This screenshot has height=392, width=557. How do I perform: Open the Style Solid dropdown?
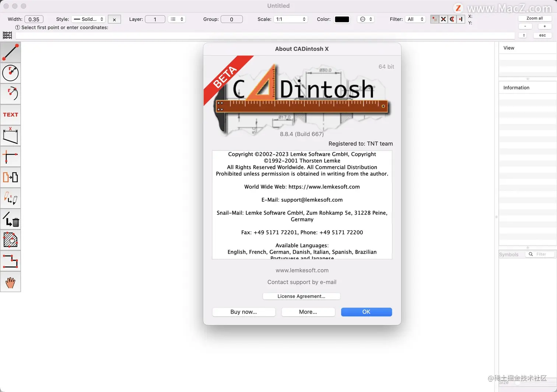coord(88,19)
